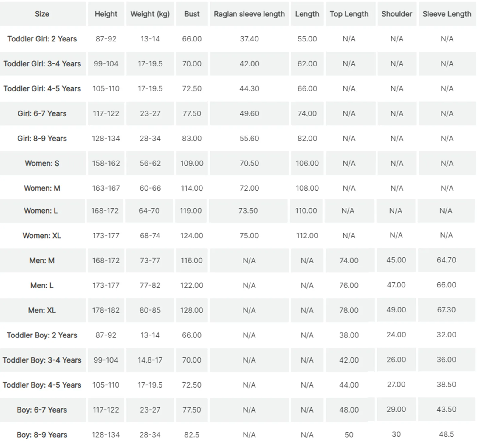Click the Women: M length value 108.00
This screenshot has height=448, width=477.
click(x=307, y=188)
